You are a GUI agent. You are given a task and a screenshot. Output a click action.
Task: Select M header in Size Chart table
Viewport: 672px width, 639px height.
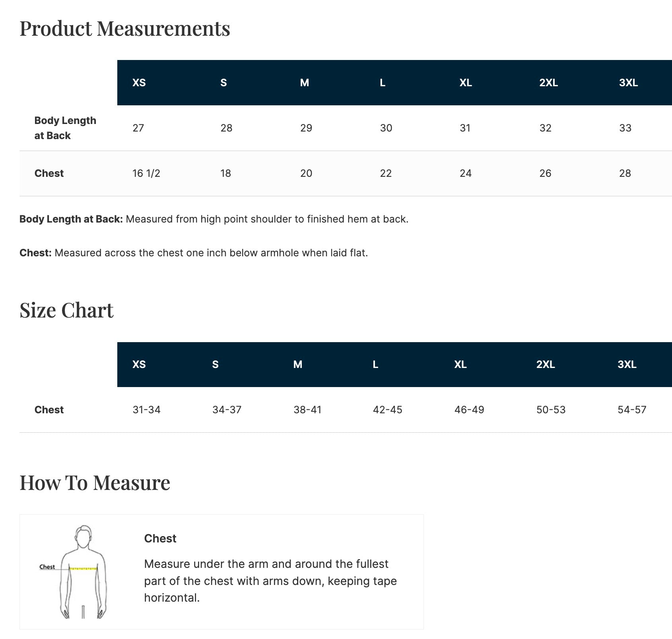pyautogui.click(x=297, y=364)
